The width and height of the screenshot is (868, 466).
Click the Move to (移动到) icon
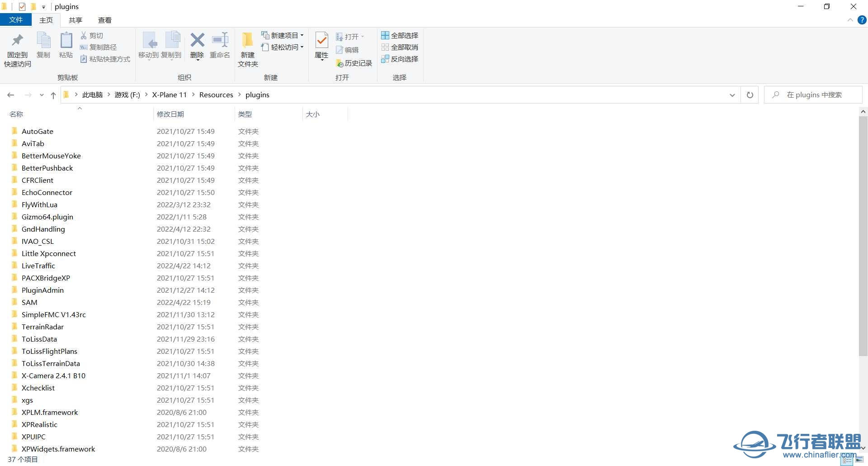pyautogui.click(x=149, y=40)
